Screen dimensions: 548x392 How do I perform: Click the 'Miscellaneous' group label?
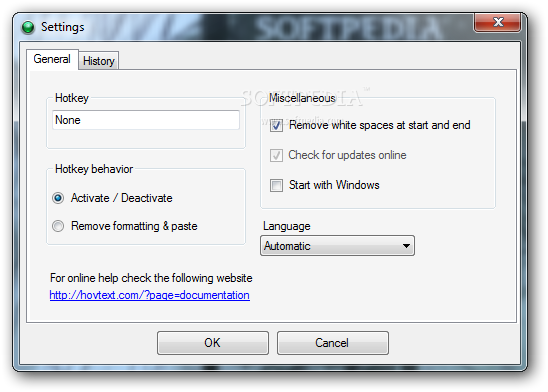302,98
